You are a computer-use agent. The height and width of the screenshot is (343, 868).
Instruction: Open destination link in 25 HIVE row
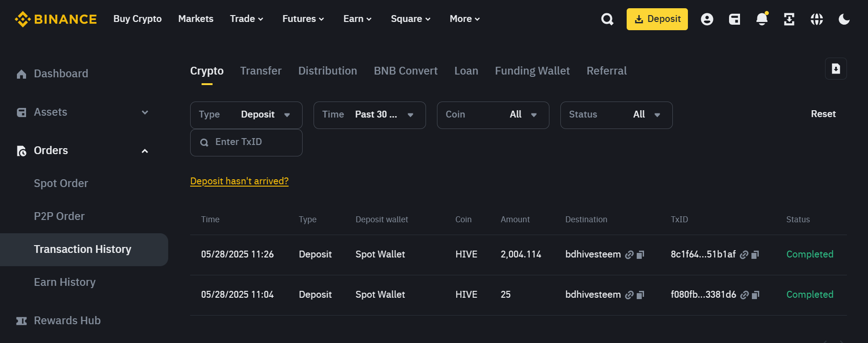[x=629, y=295]
